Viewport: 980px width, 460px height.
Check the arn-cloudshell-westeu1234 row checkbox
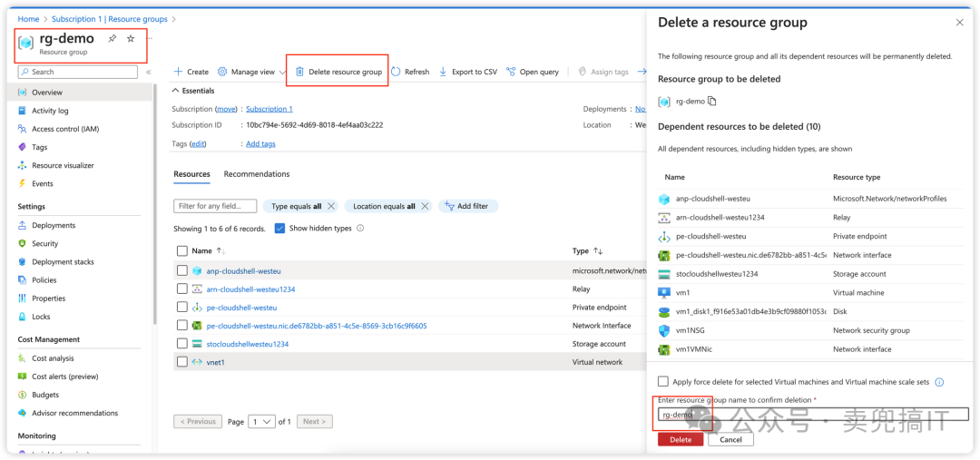[x=181, y=289]
